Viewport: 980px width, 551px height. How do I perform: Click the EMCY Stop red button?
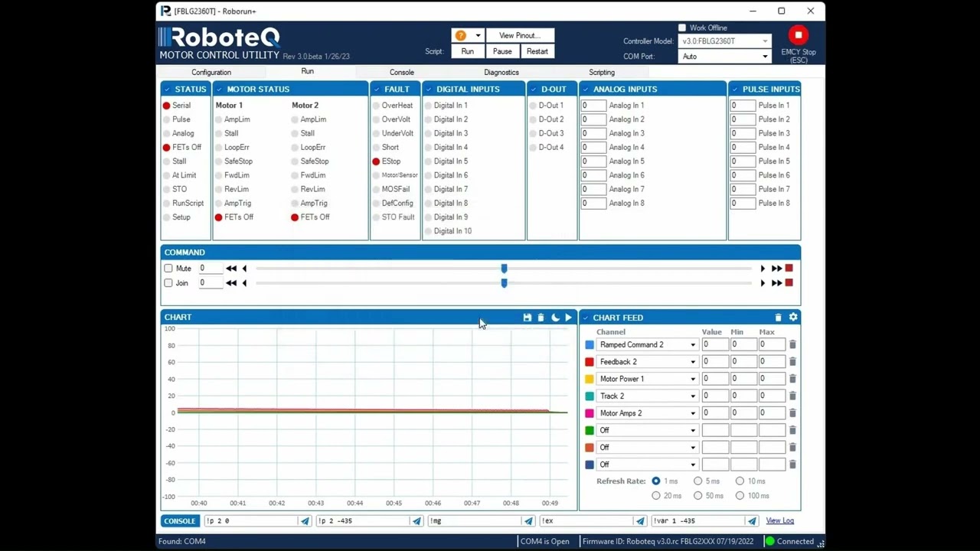tap(799, 35)
